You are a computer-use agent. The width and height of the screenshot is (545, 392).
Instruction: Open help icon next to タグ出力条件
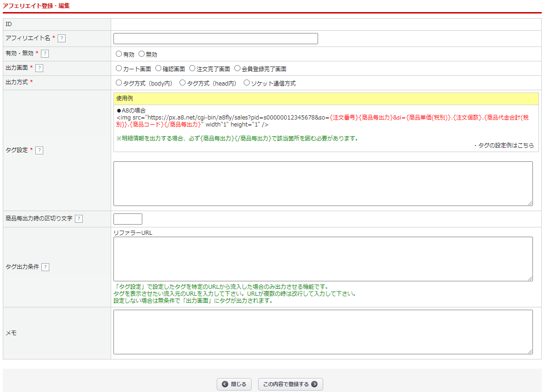pos(45,267)
